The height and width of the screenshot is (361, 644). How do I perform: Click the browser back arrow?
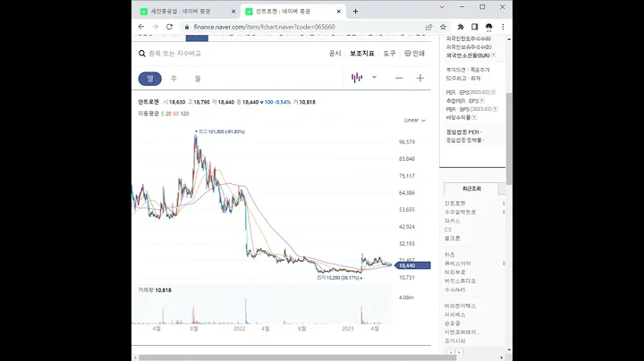141,27
